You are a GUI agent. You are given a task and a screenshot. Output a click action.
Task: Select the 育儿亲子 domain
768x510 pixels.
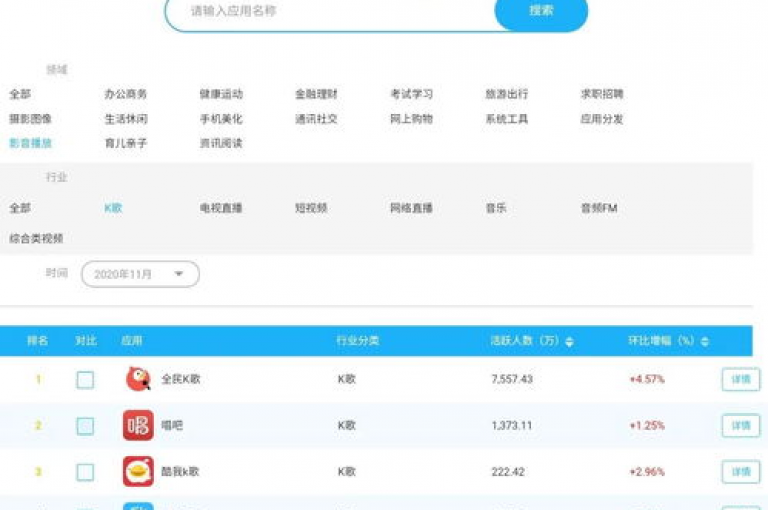pos(126,144)
